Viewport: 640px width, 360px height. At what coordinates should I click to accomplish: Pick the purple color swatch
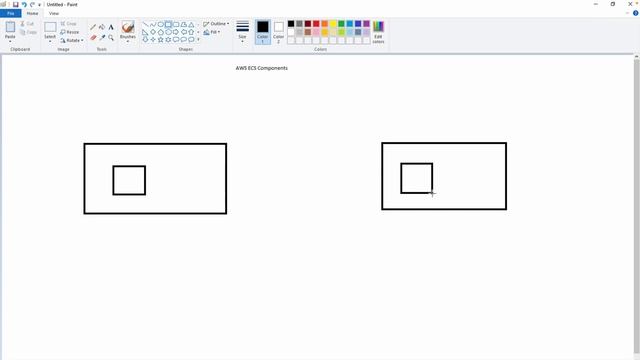pyautogui.click(x=367, y=24)
